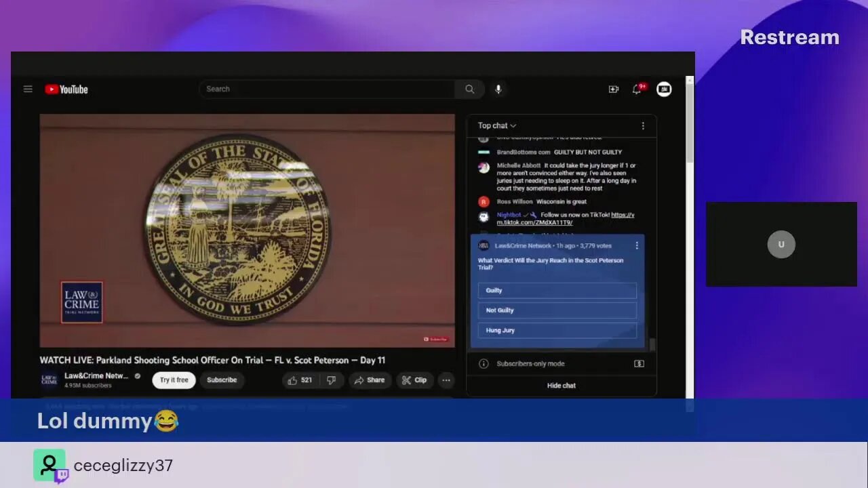Like the video with 521 likes

(x=300, y=380)
